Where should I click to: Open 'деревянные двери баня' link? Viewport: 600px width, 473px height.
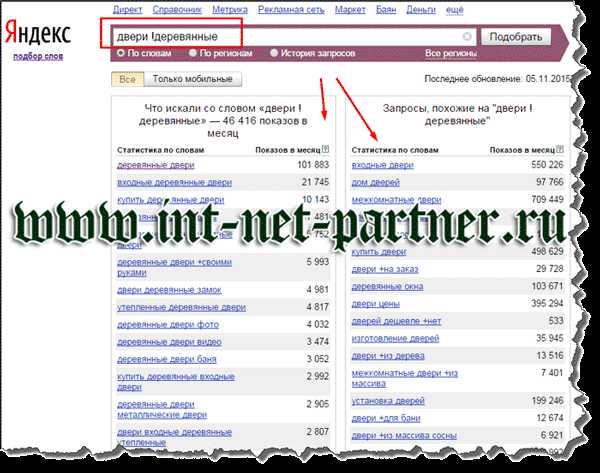pyautogui.click(x=166, y=359)
